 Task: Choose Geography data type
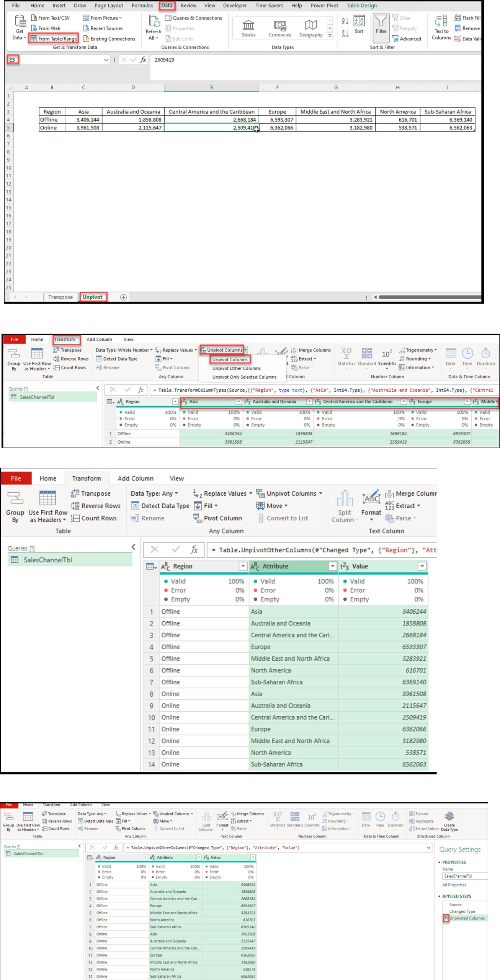[311, 29]
